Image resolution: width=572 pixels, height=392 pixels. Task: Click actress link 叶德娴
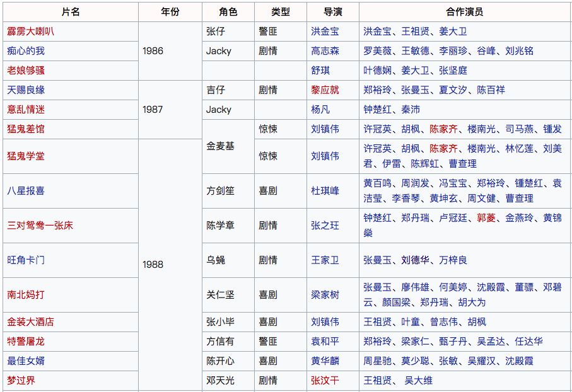(377, 71)
